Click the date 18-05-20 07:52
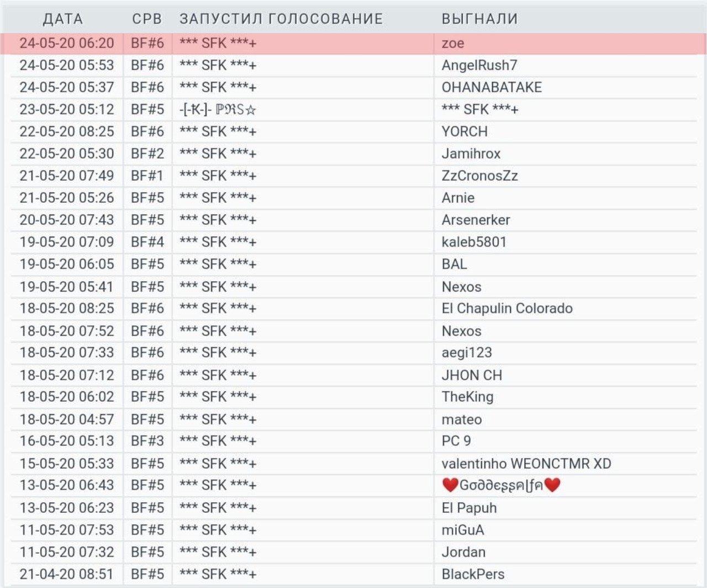707x588 pixels. [66, 330]
